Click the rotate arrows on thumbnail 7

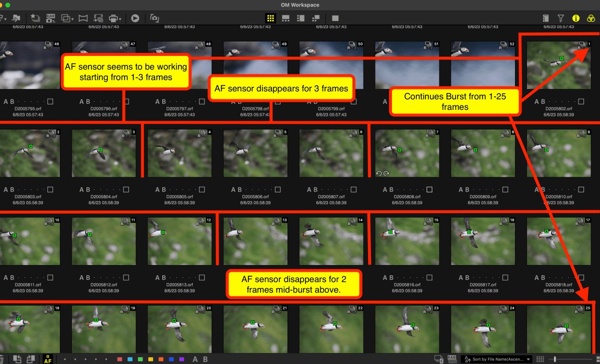tap(382, 173)
